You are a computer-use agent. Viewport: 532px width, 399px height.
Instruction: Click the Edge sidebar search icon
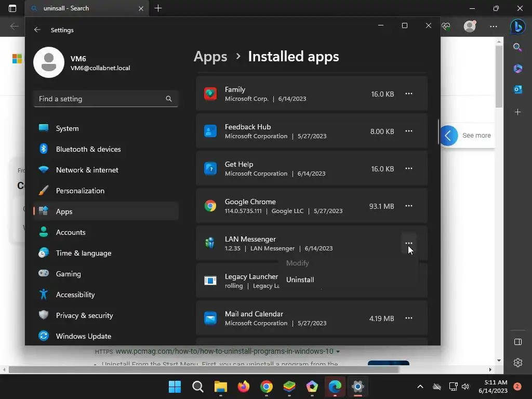pos(518,47)
